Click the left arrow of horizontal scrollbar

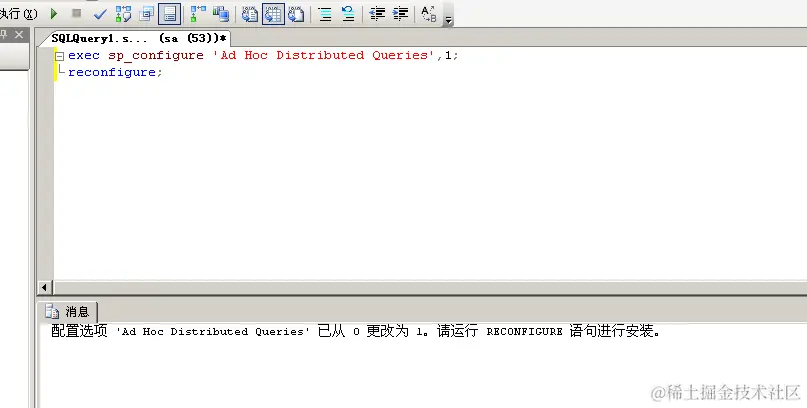(x=44, y=287)
